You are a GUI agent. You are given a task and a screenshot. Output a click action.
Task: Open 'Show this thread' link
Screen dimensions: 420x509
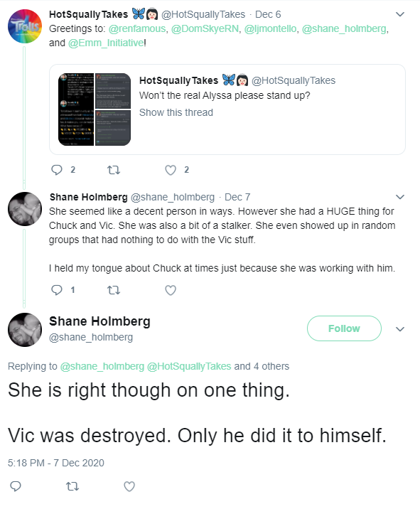[x=176, y=112]
